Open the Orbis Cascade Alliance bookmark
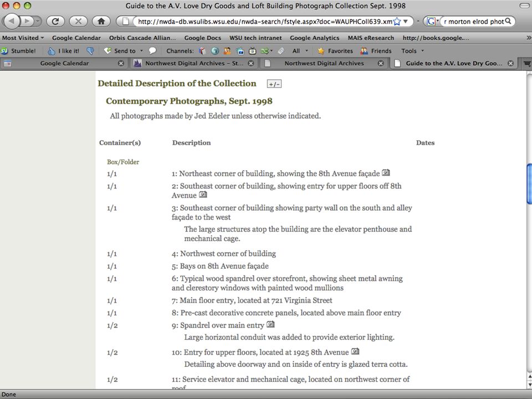532x399 pixels. 142,38
